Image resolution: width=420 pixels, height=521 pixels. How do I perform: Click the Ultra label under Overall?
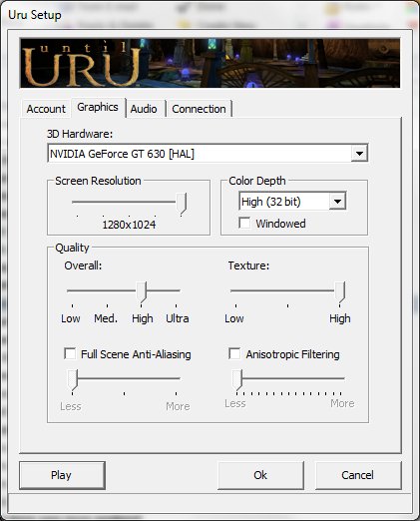coord(178,318)
